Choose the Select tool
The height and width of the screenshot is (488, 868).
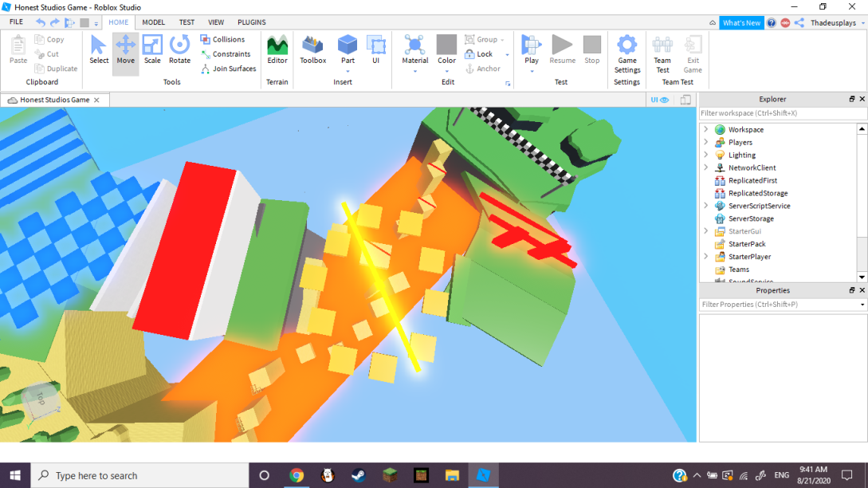(99, 49)
